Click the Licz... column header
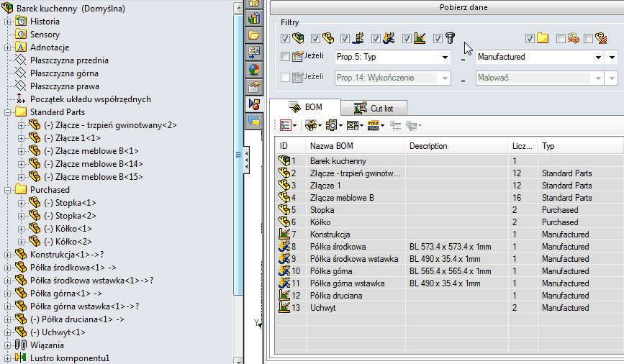 (522, 146)
